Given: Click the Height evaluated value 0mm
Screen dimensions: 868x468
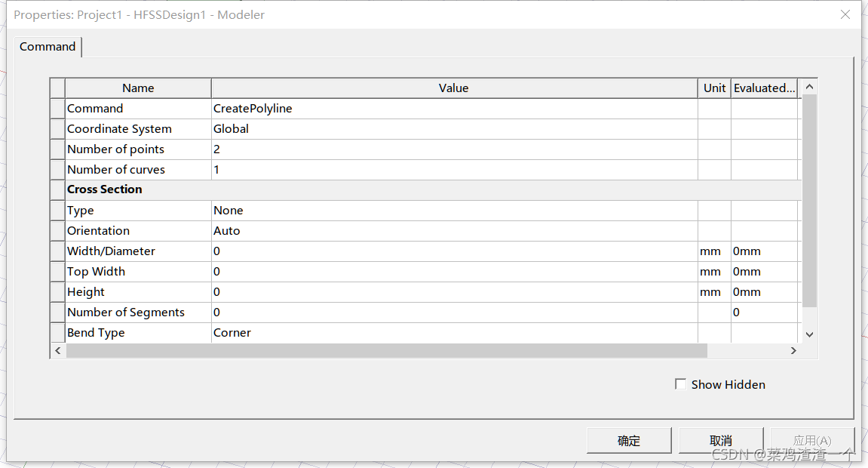Looking at the screenshot, I should 764,292.
